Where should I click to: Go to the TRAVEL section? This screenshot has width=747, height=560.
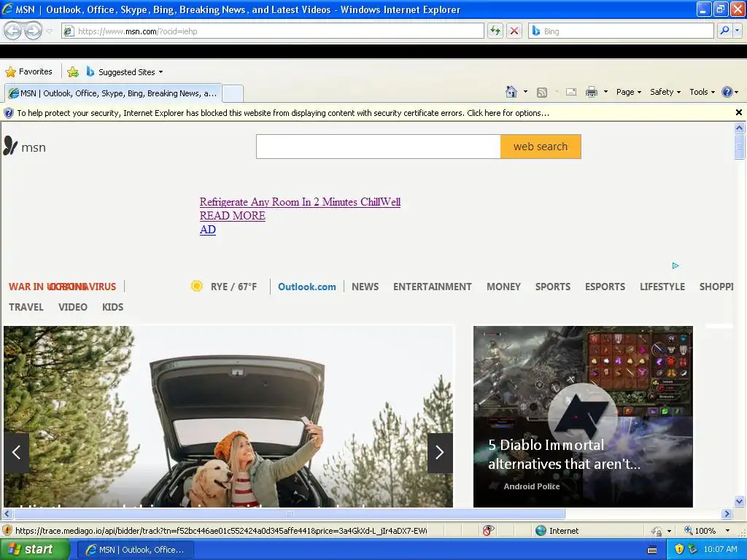tap(26, 307)
